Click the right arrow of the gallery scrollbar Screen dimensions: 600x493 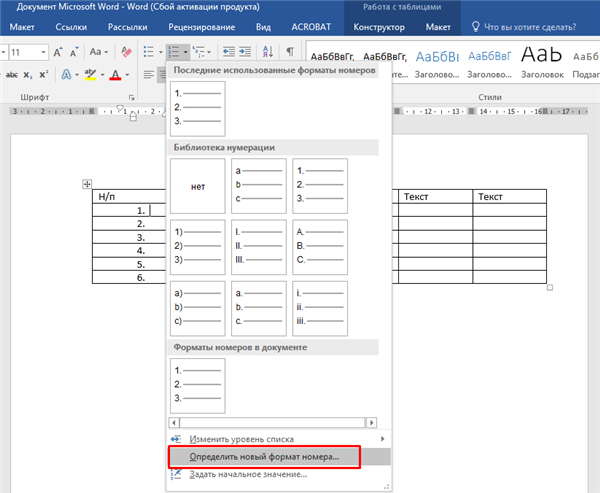coord(371,423)
